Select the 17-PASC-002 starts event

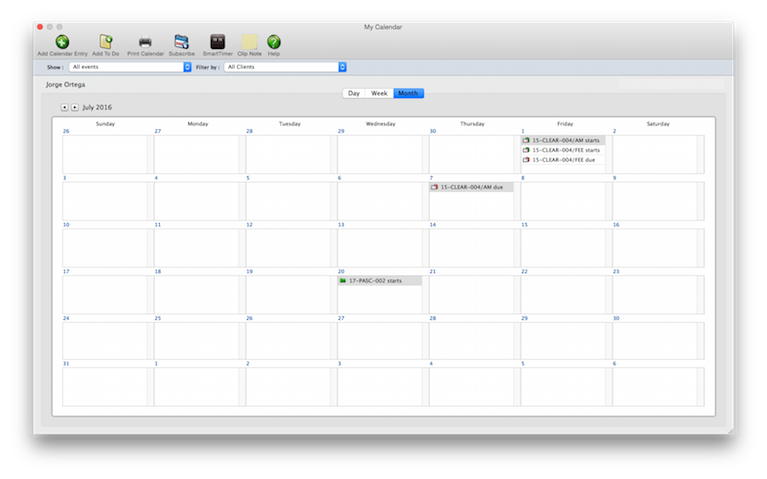[379, 281]
